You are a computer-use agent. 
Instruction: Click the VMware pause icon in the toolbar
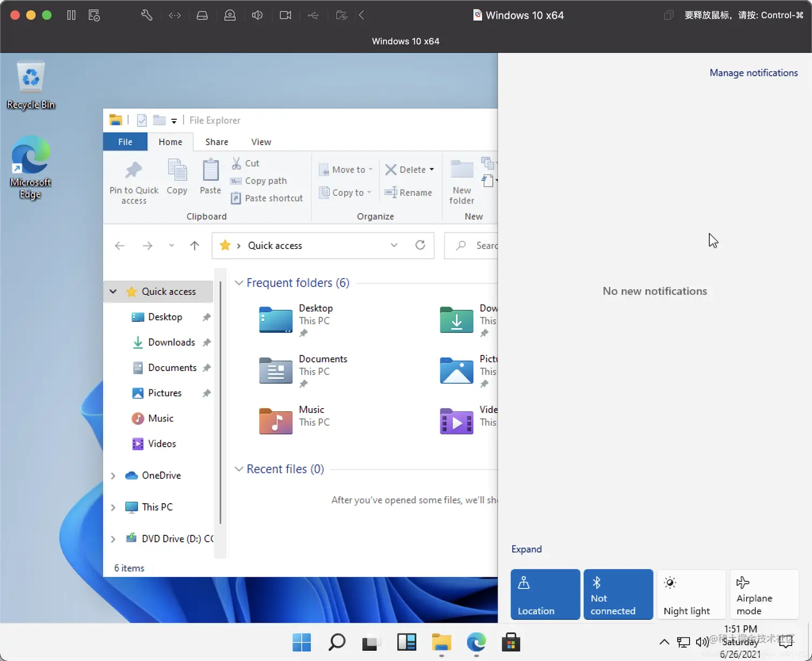(x=71, y=15)
